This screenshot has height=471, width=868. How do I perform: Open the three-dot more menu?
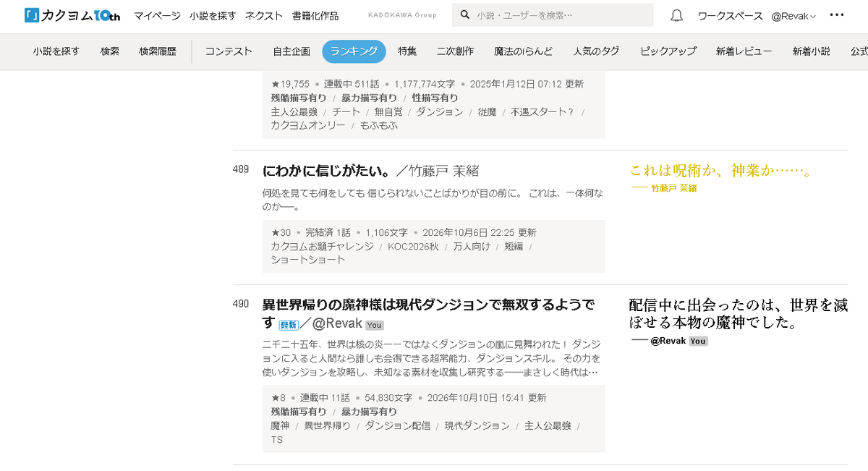tap(837, 15)
